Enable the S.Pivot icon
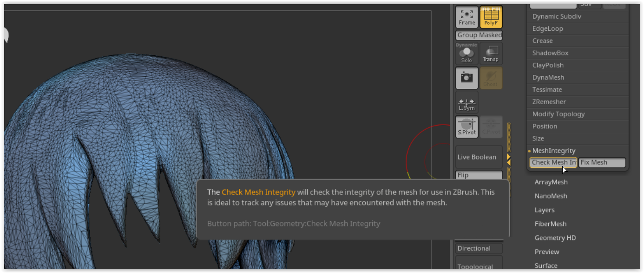Viewport: 644px width, 273px height. 467,127
